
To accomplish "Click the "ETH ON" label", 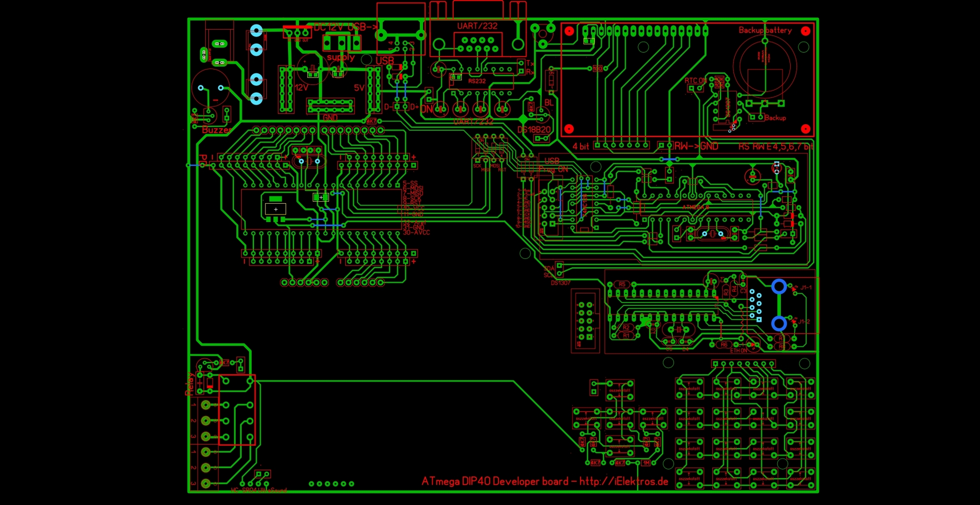I will 738,351.
